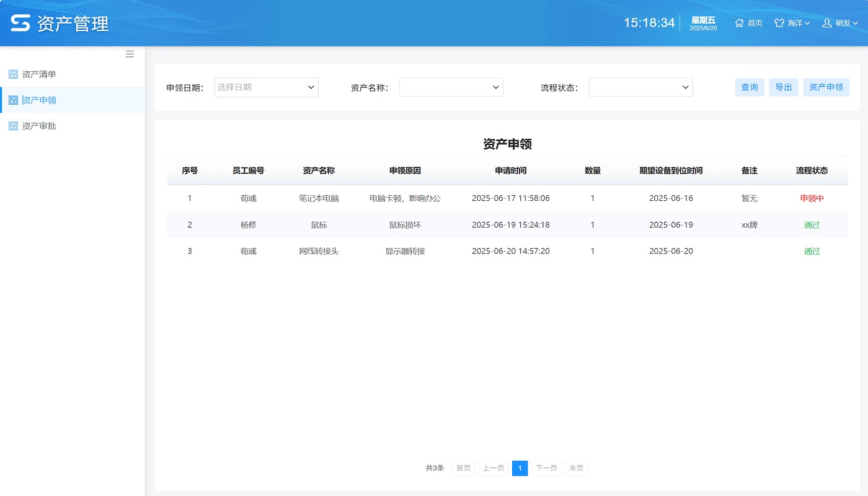This screenshot has height=496, width=868.
Task: Click the user profile icon
Action: click(826, 23)
